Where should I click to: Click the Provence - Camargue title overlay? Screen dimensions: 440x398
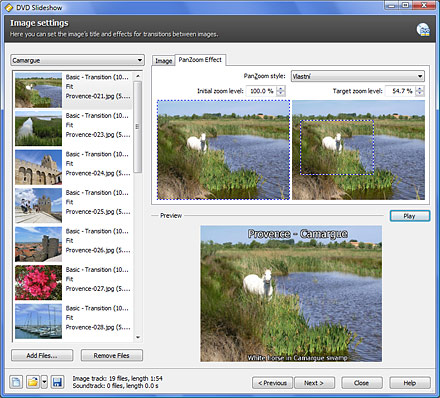298,234
